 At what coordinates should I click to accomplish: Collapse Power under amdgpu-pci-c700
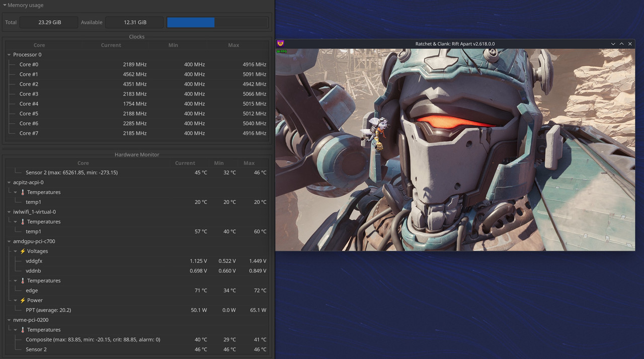click(15, 300)
